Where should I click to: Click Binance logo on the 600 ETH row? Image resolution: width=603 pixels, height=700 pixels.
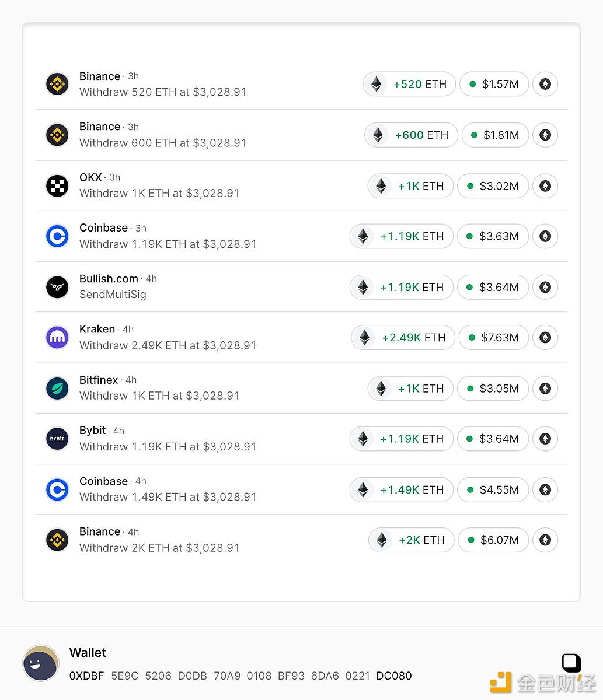pyautogui.click(x=57, y=135)
